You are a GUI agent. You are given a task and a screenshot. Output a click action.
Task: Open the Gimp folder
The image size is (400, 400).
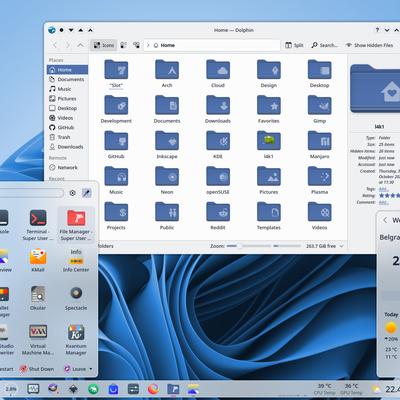[319, 110]
